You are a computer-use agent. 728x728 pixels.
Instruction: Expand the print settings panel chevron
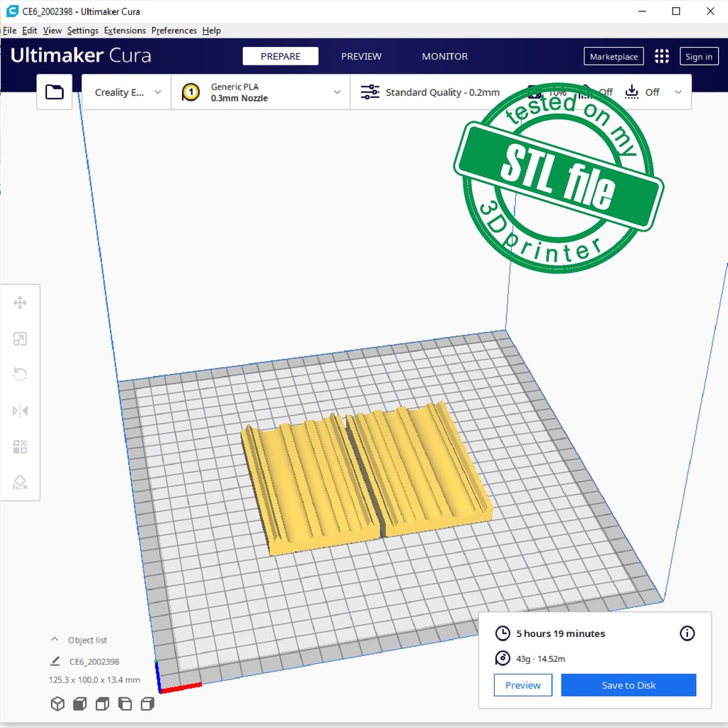[678, 92]
